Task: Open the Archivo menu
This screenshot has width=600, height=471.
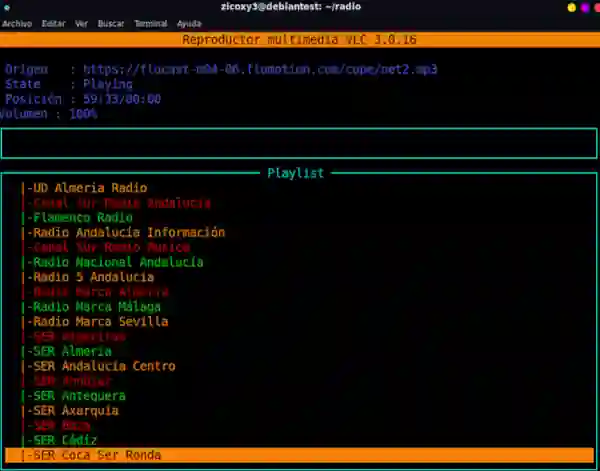Action: pyautogui.click(x=17, y=23)
